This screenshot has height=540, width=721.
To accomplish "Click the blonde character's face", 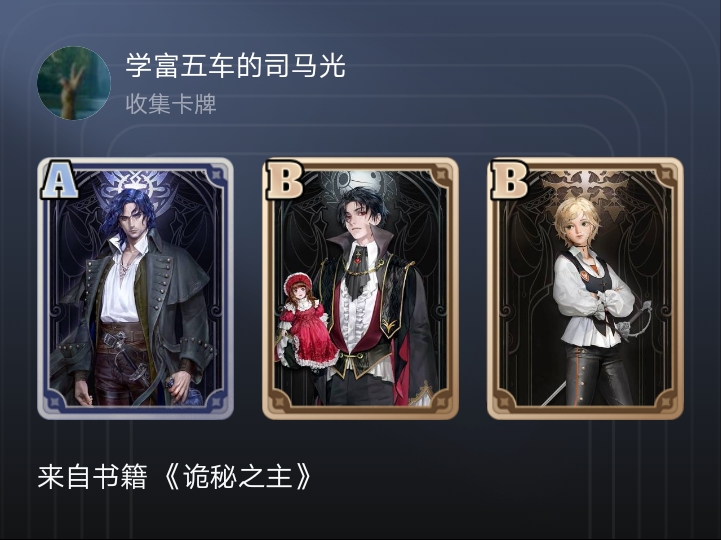I will coord(578,226).
